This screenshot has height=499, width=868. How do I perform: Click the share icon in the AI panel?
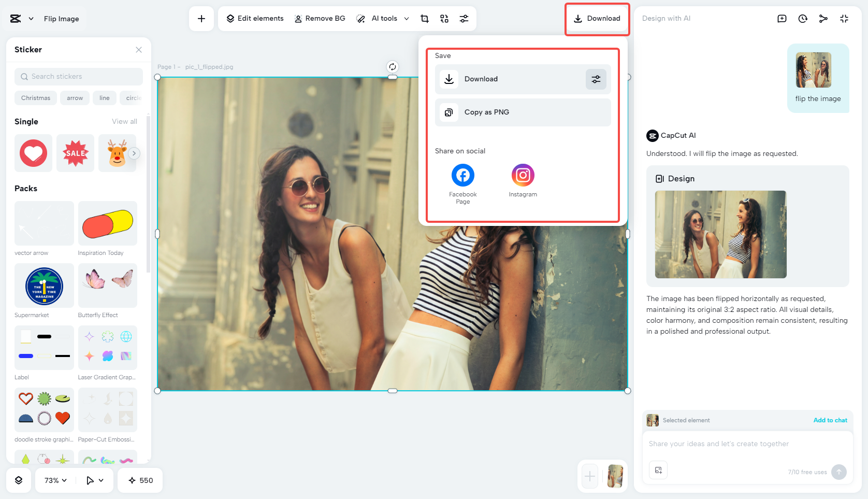tap(823, 18)
